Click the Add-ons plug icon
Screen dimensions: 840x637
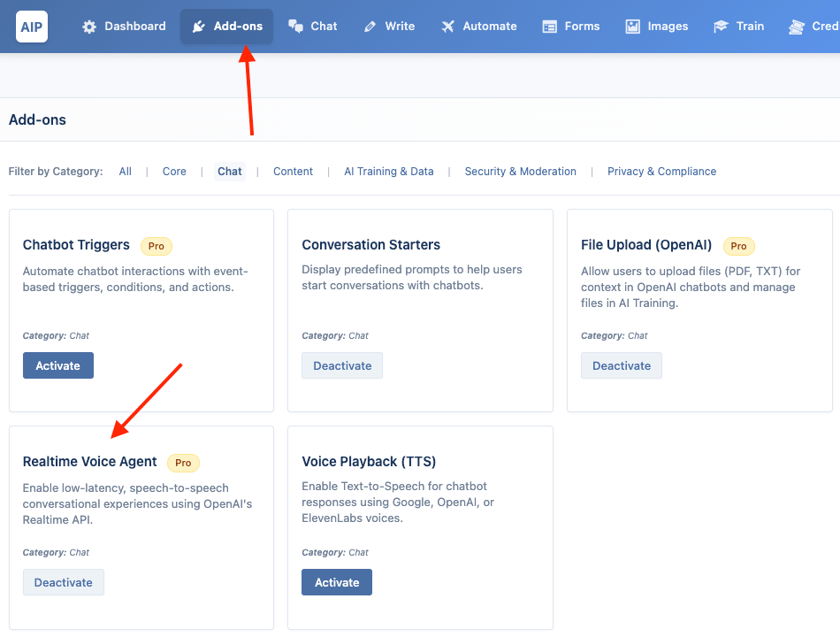pos(199,27)
